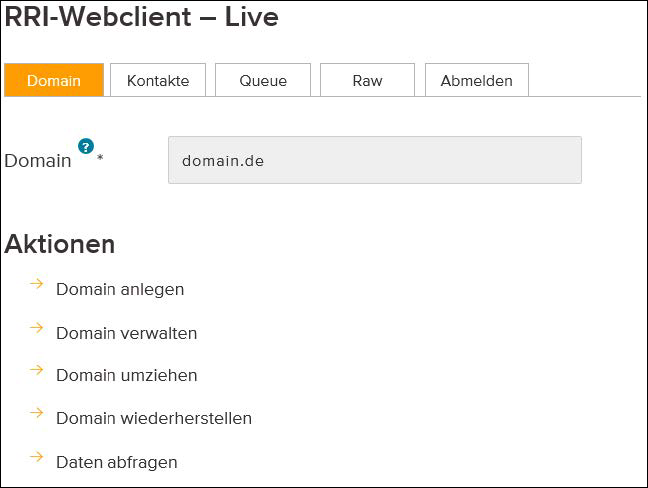Click arrow icon beside Domain anlegen
Screen dimensions: 648x488
pyautogui.click(x=37, y=283)
